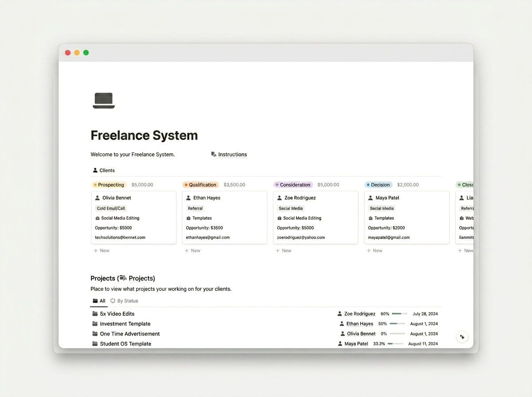Image resolution: width=532 pixels, height=397 pixels.
Task: Click the laptop page icon
Action: (104, 101)
